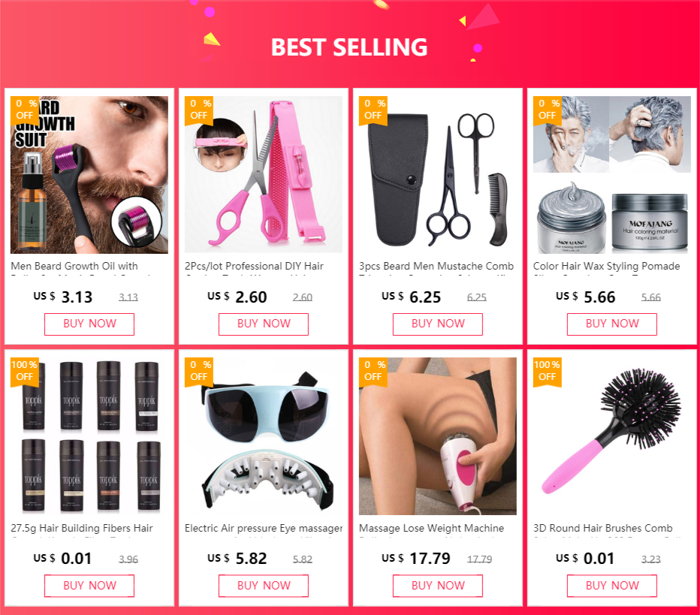Click the 0% OFF badge on beard oil
Image resolution: width=700 pixels, height=615 pixels.
coord(25,110)
